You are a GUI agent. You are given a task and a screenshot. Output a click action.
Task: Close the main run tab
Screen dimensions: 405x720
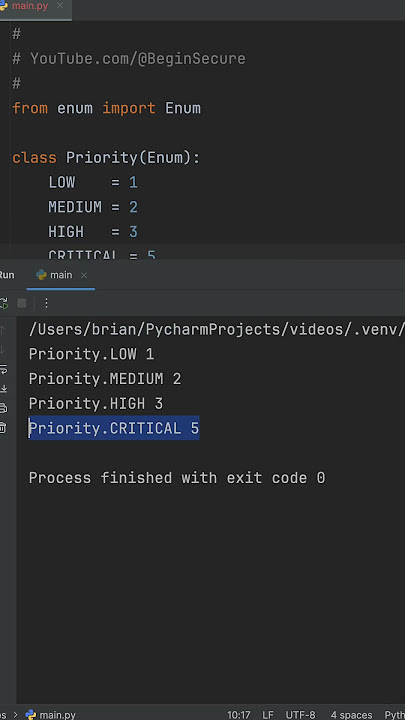coord(84,275)
